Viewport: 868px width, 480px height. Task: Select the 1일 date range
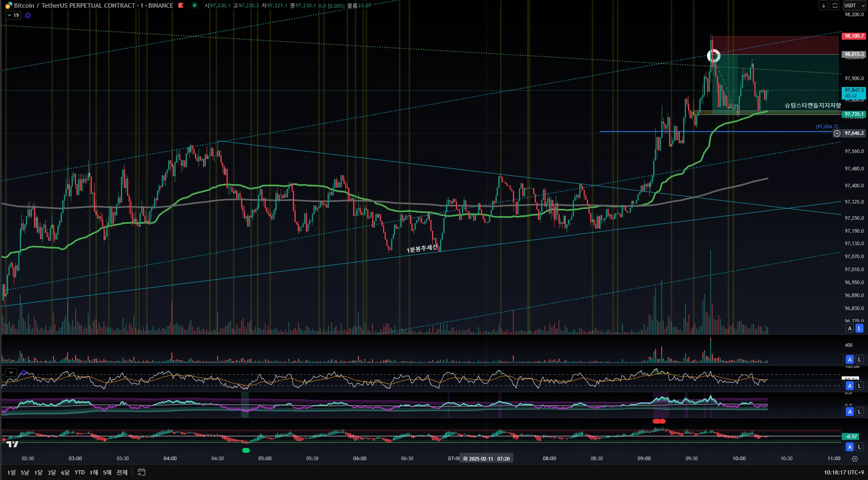click(x=11, y=472)
